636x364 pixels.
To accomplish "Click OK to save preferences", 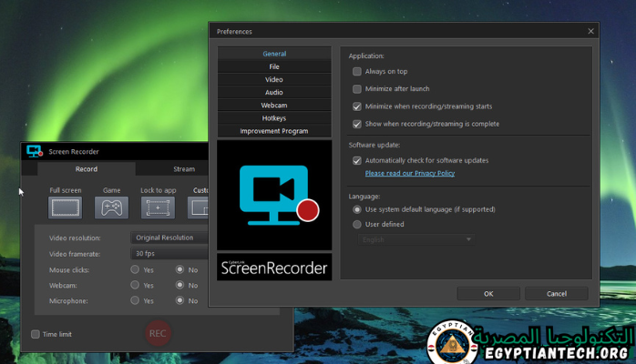I will click(x=488, y=294).
